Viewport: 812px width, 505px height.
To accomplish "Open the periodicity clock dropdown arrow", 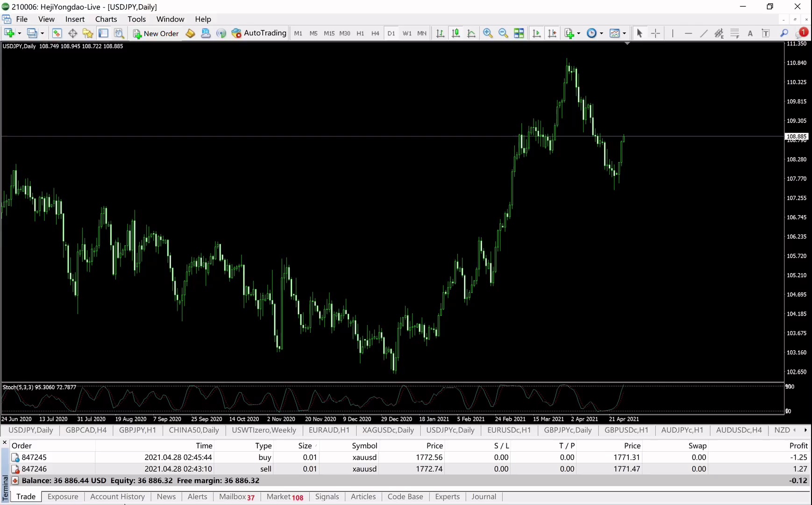I will (x=601, y=33).
